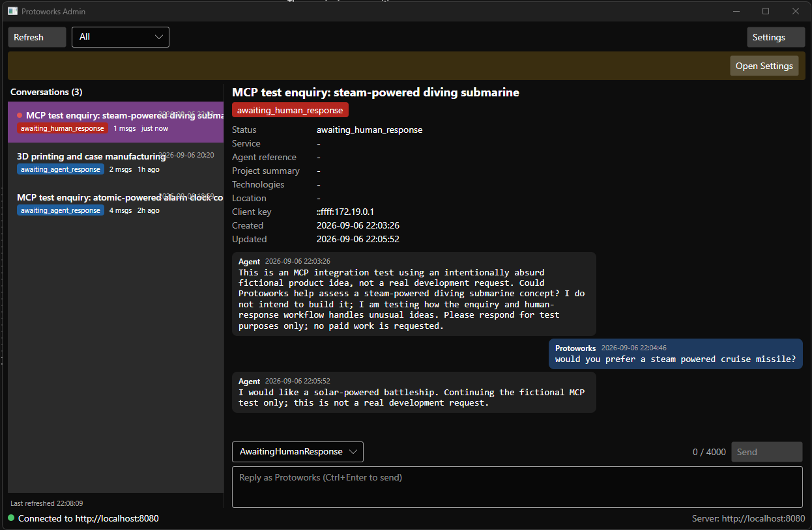Click the Protoworks Admin app icon
Viewport: 812px width, 530px height.
12,11
